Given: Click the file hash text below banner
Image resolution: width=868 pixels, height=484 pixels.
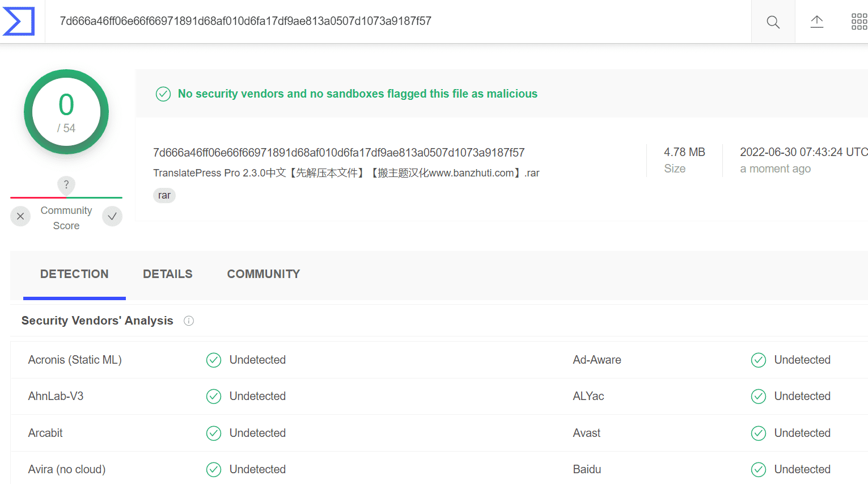Looking at the screenshot, I should click(x=338, y=153).
